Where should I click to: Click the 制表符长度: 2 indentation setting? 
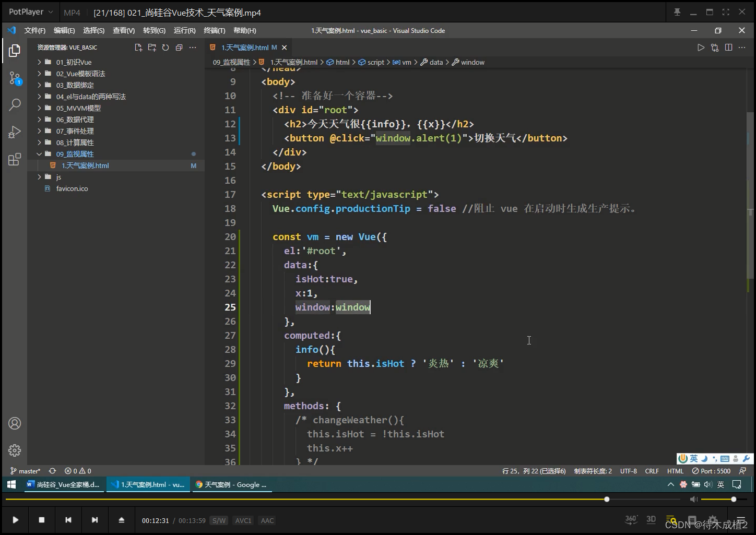click(x=593, y=471)
